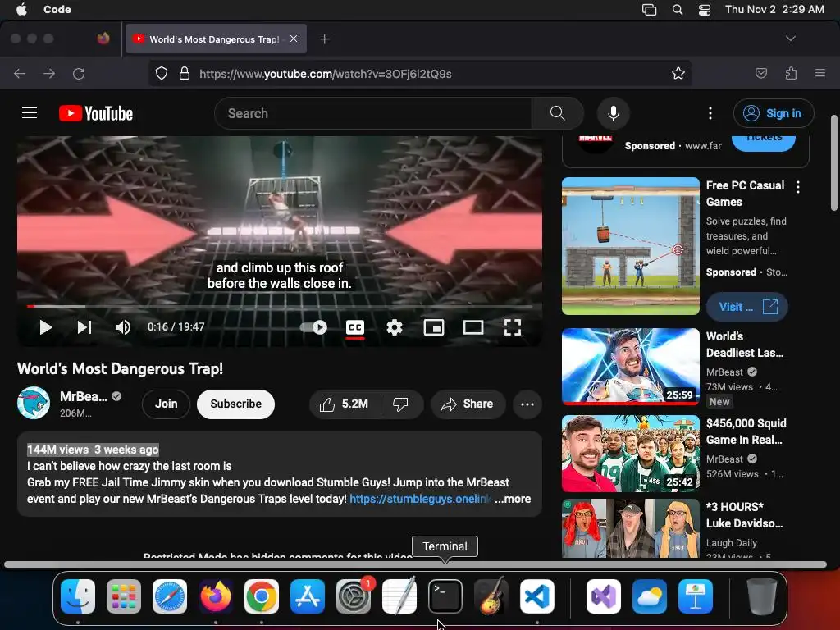Click the page vertical scrollbar
This screenshot has height=630, width=840.
834,163
